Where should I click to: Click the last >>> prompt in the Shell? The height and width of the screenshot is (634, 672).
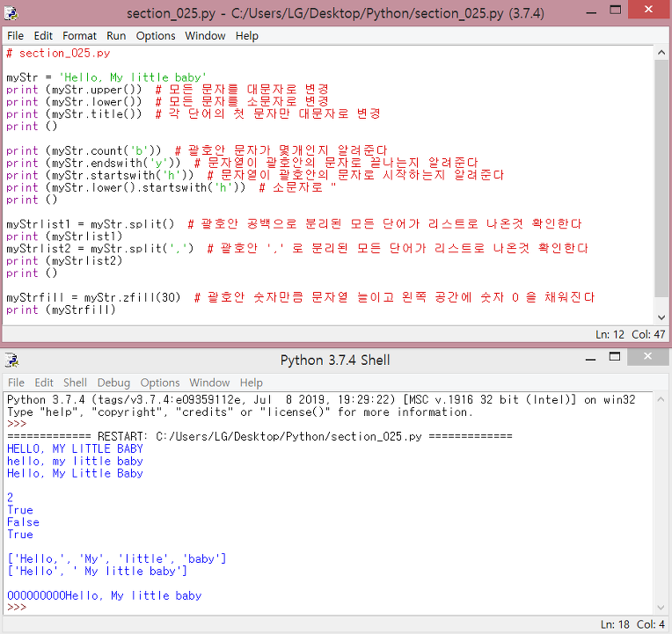pyautogui.click(x=17, y=608)
